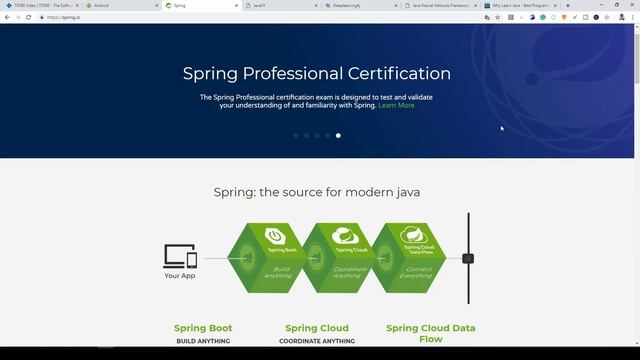Close the Android tab
This screenshot has width=640, height=360.
point(157,6)
